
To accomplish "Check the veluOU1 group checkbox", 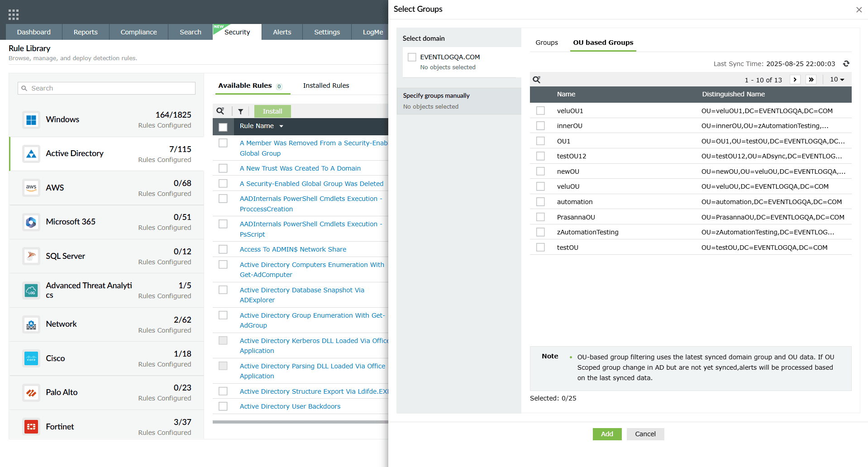I will (540, 110).
